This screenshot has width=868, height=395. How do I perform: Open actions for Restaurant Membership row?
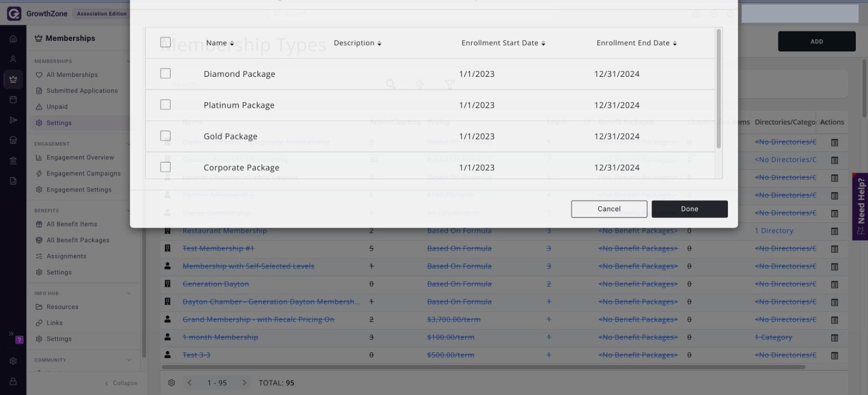[x=834, y=231]
